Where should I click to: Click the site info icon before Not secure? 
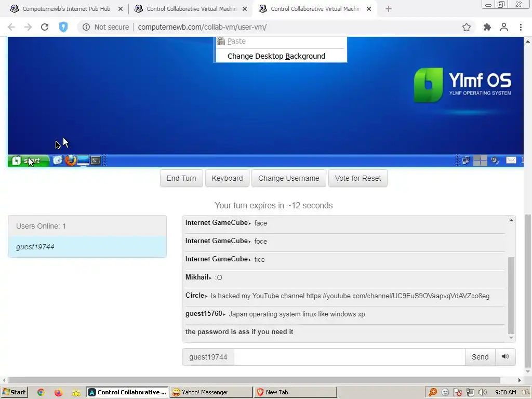coord(86,27)
